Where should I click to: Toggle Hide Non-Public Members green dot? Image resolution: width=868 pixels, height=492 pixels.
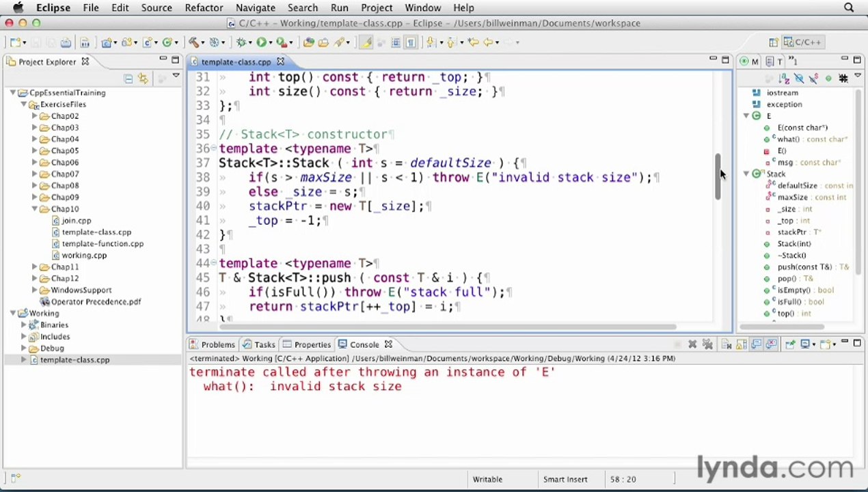click(828, 79)
